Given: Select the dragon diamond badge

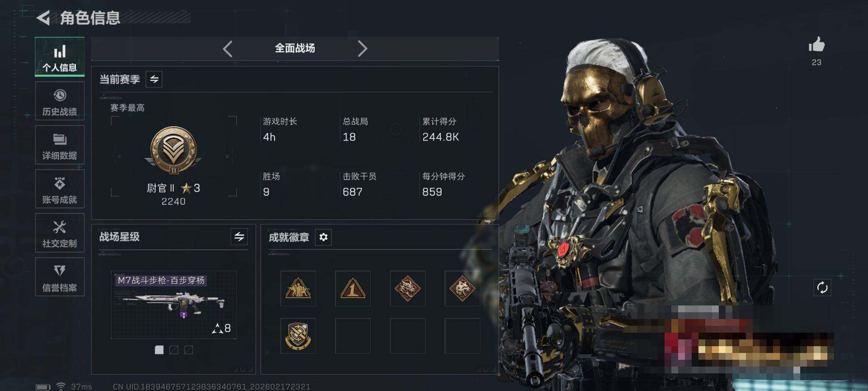Looking at the screenshot, I should pyautogui.click(x=407, y=289).
